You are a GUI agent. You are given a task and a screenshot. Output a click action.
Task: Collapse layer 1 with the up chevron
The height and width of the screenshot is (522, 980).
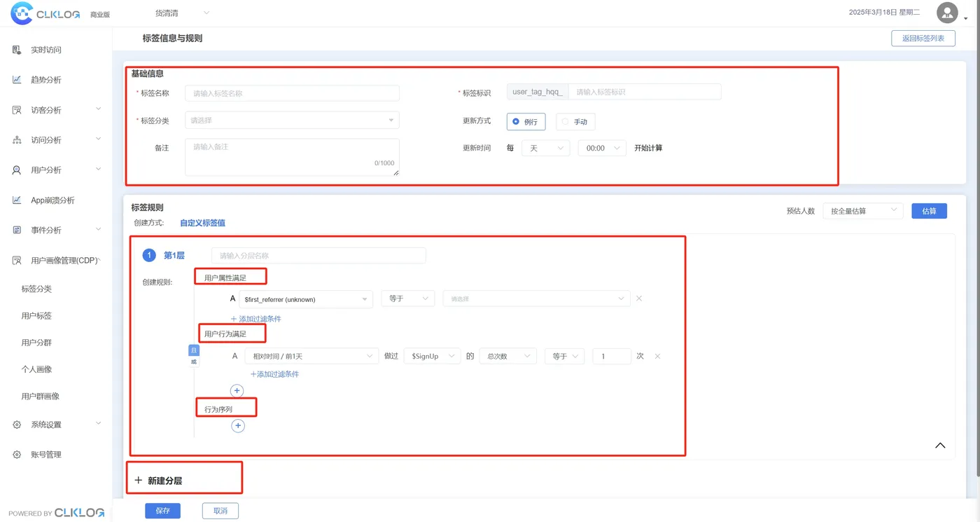tap(940, 446)
